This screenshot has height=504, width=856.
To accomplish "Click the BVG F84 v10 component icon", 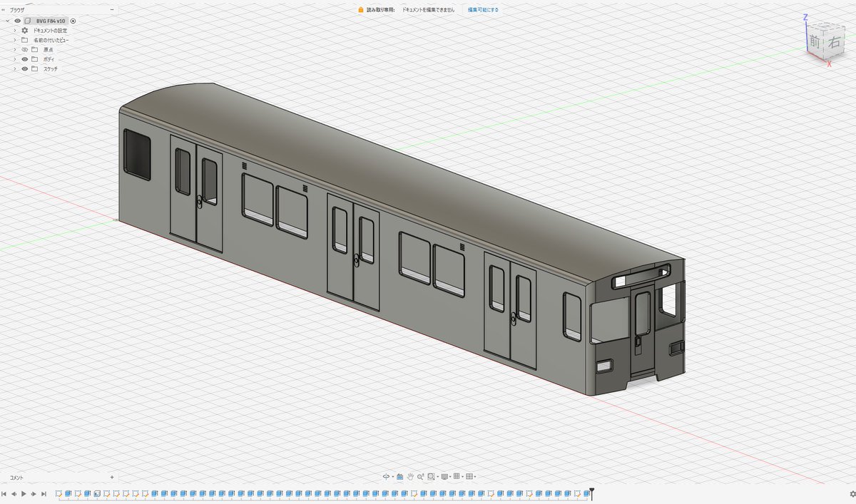I will point(28,21).
